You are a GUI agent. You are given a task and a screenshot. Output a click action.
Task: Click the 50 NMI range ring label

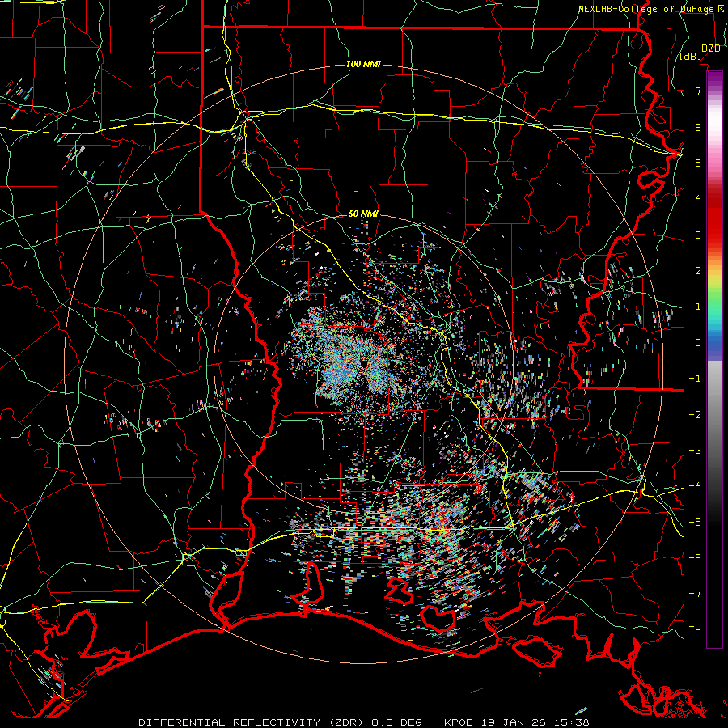363,214
